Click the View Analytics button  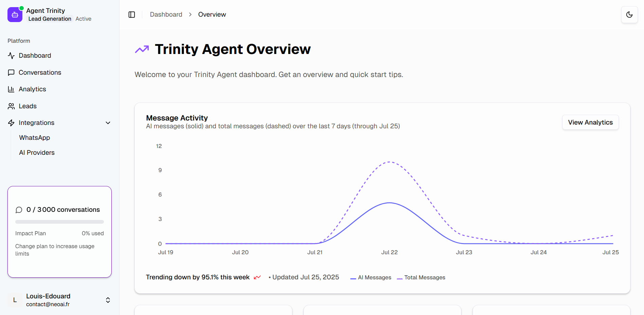point(590,123)
